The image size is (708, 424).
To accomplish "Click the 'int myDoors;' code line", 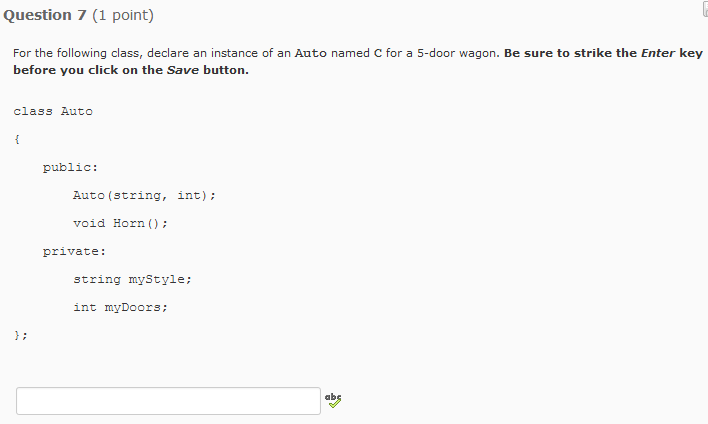I will tap(120, 307).
